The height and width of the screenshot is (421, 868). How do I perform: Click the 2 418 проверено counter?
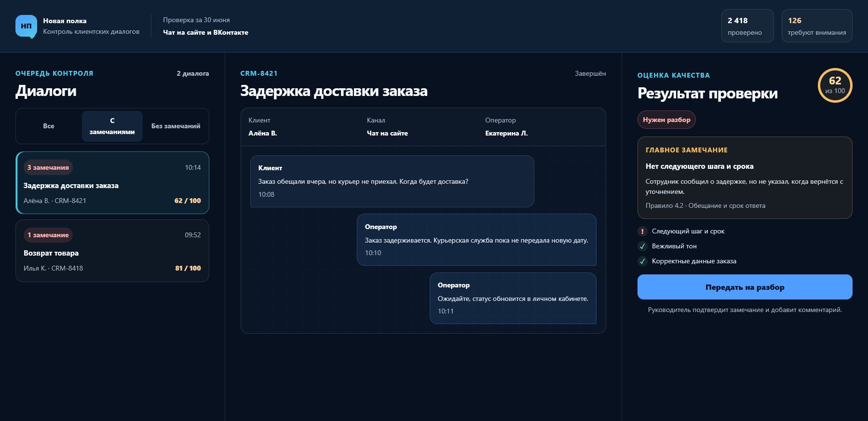click(x=747, y=26)
